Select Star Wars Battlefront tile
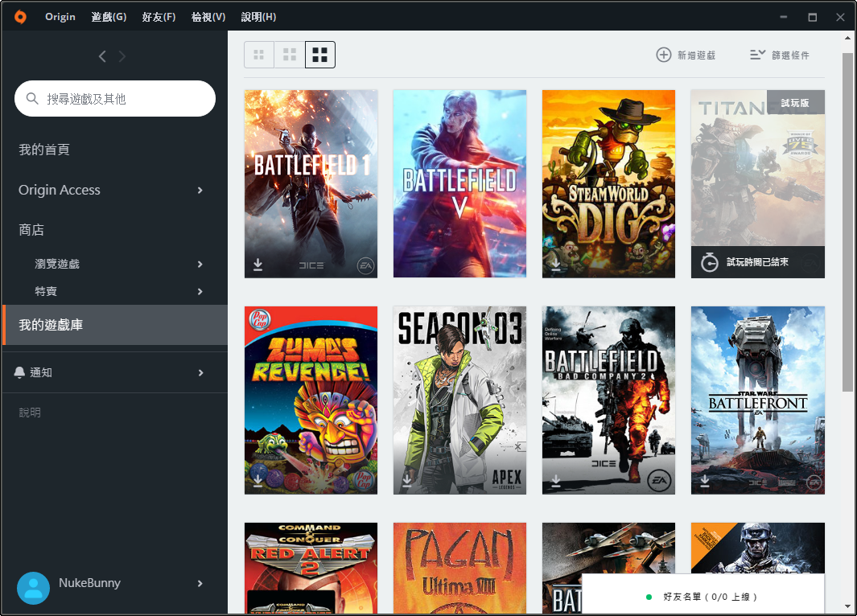Screen dimensions: 857x616 [x=757, y=400]
